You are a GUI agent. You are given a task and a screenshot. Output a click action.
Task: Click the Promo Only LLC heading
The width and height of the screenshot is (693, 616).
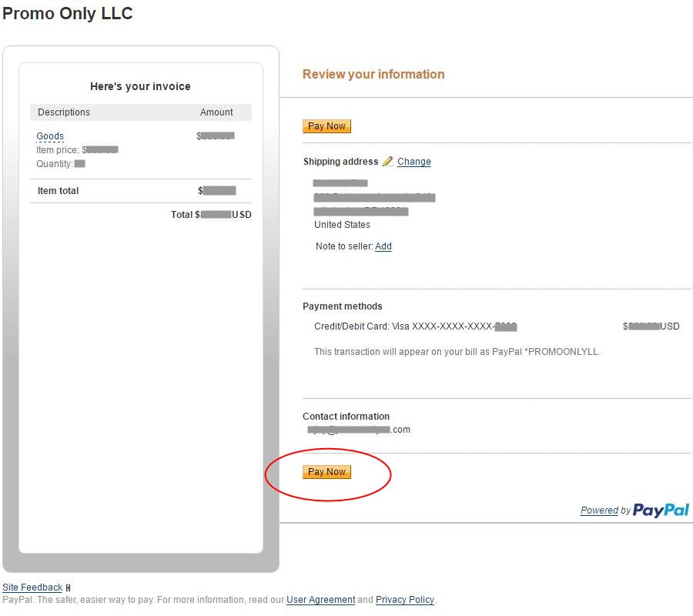[68, 14]
